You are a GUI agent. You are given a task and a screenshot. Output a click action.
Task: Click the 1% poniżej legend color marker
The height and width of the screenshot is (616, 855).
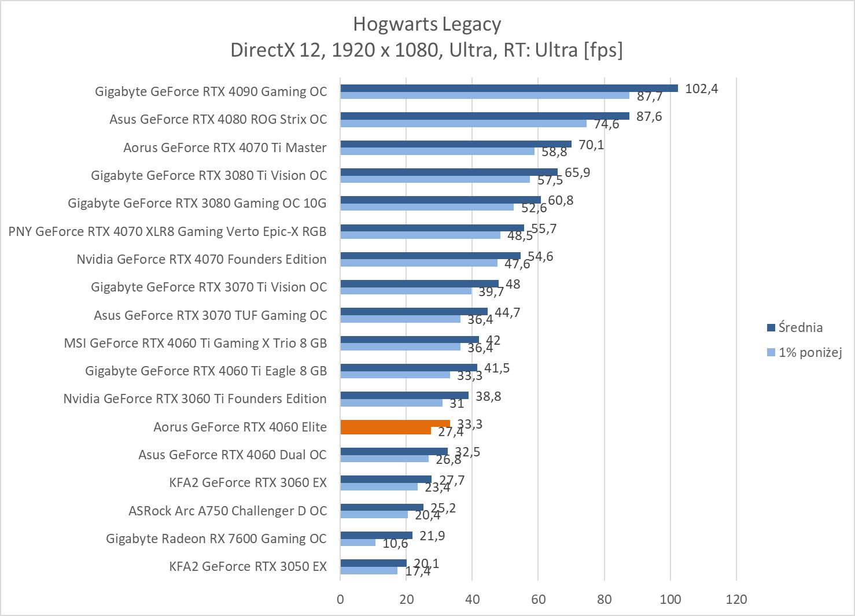point(771,352)
